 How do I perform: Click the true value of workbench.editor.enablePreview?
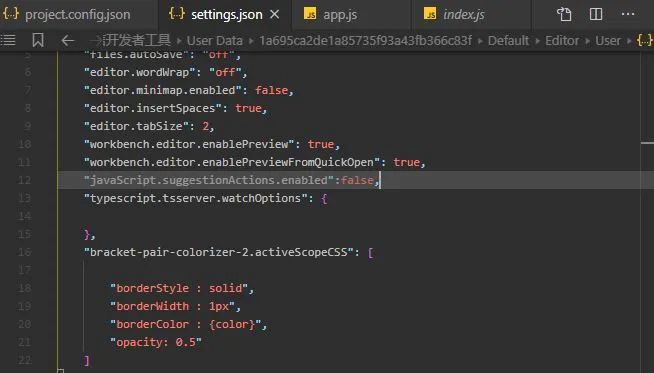321,144
